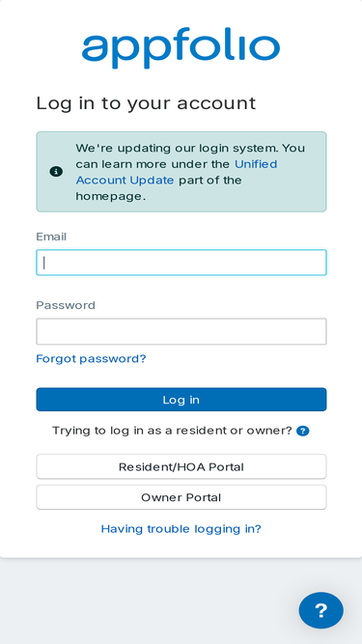The image size is (362, 644).
Task: Open the floating help question mark button
Action: (320, 610)
